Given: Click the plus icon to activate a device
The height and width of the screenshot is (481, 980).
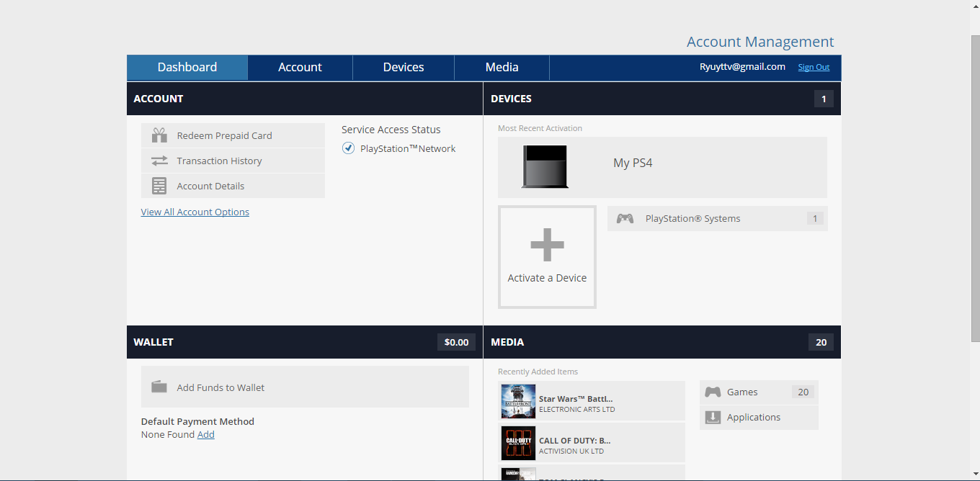Looking at the screenshot, I should click(x=547, y=245).
